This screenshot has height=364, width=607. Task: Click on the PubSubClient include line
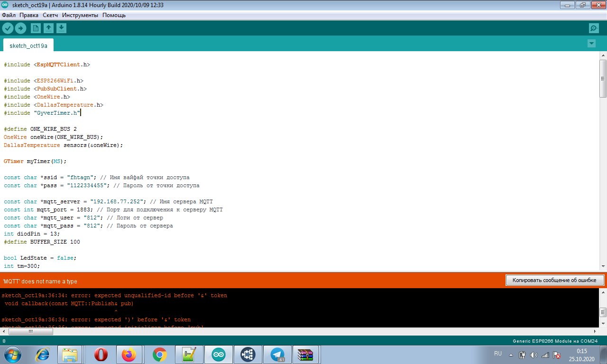coord(46,89)
